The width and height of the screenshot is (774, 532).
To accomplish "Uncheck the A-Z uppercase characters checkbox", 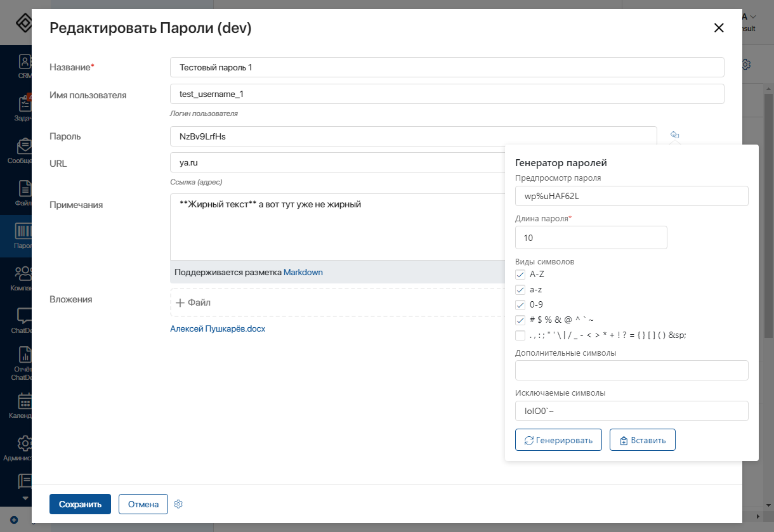I will tap(520, 275).
